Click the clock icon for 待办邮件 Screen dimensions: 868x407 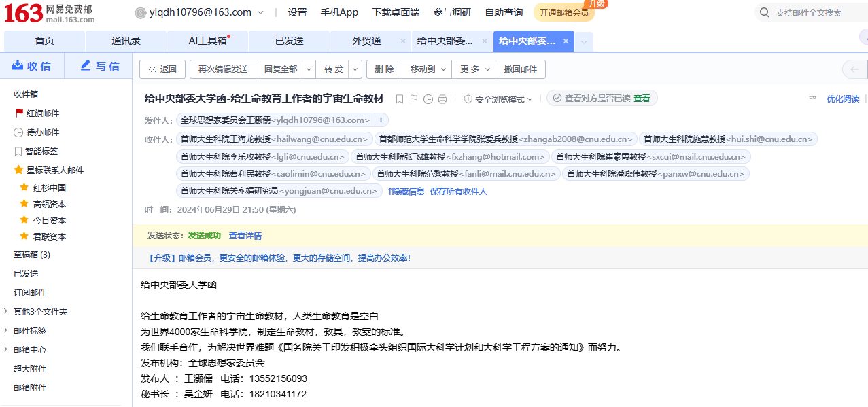[19, 132]
